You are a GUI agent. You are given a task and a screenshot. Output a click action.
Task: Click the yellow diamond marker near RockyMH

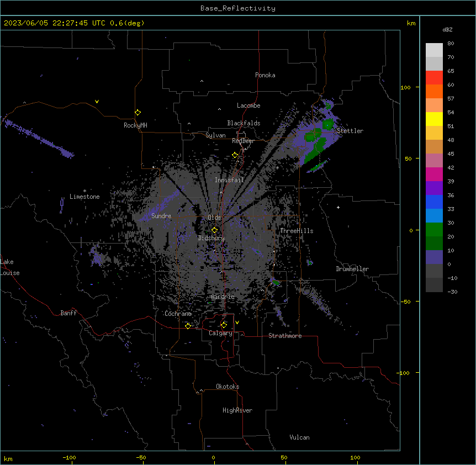click(137, 113)
